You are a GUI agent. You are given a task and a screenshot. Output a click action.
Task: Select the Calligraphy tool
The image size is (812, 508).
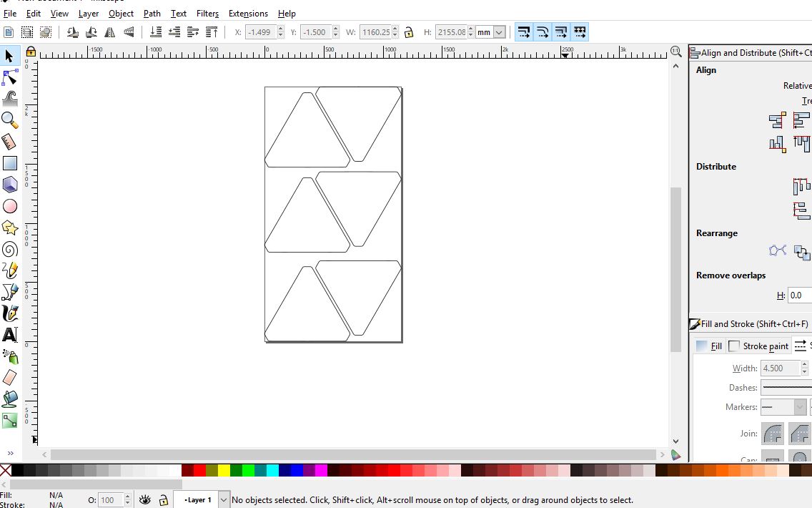tap(10, 313)
